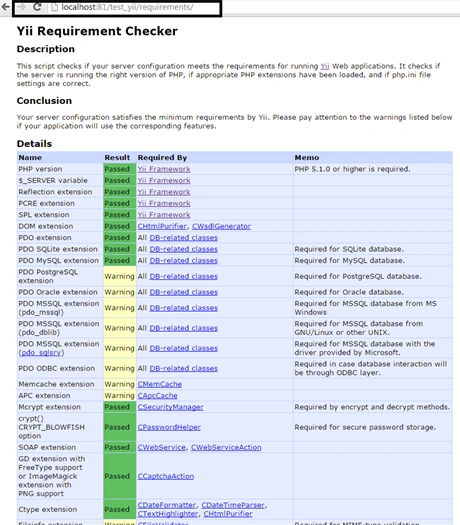Image resolution: width=460 pixels, height=525 pixels.
Task: Open the CMemCache link
Action: pos(160,384)
